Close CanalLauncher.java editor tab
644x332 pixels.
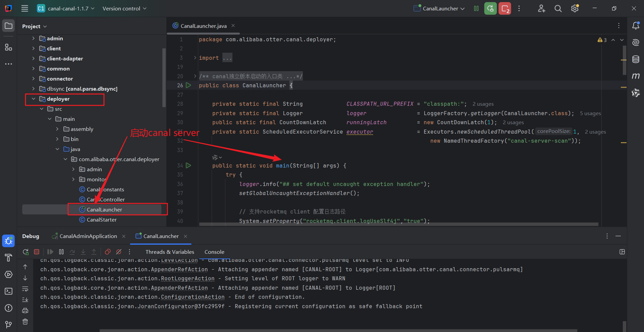233,26
